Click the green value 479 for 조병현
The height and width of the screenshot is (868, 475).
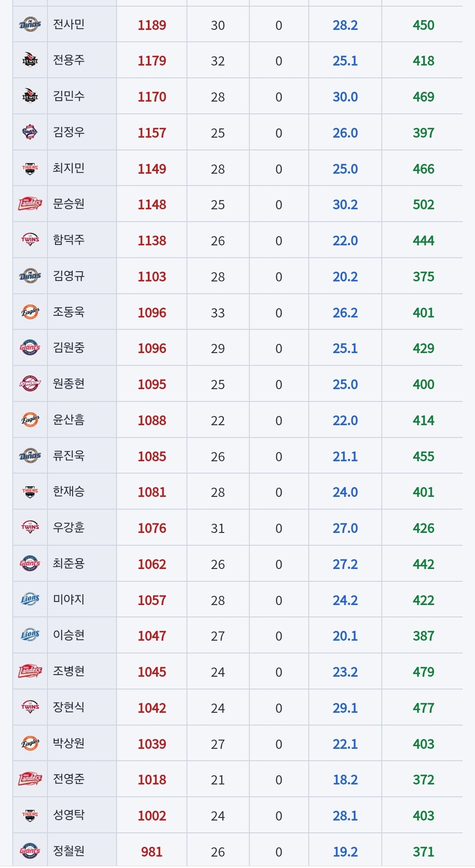click(x=424, y=672)
